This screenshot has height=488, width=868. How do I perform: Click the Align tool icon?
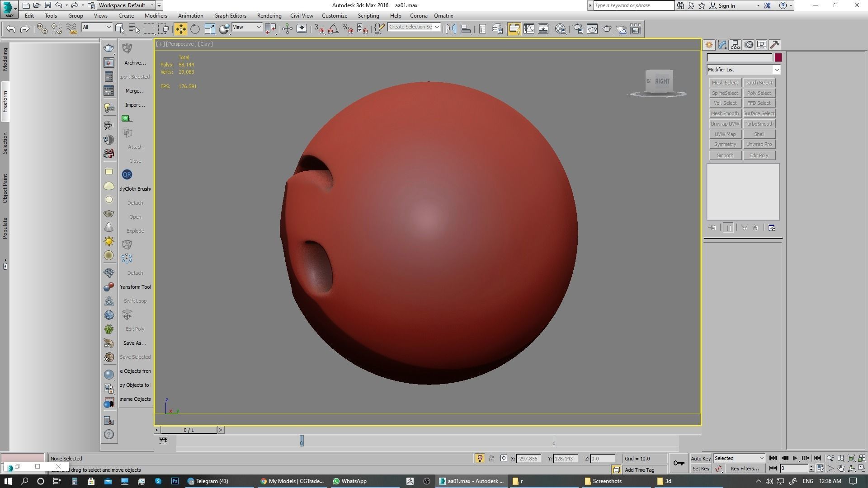[x=466, y=29]
